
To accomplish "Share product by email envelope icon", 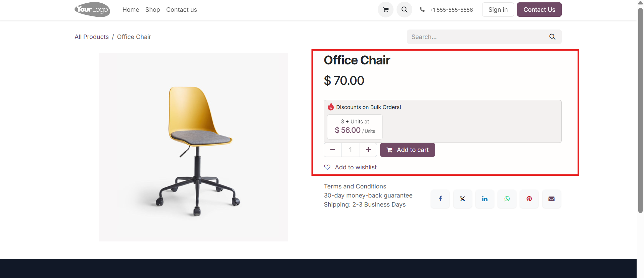I will [x=551, y=199].
